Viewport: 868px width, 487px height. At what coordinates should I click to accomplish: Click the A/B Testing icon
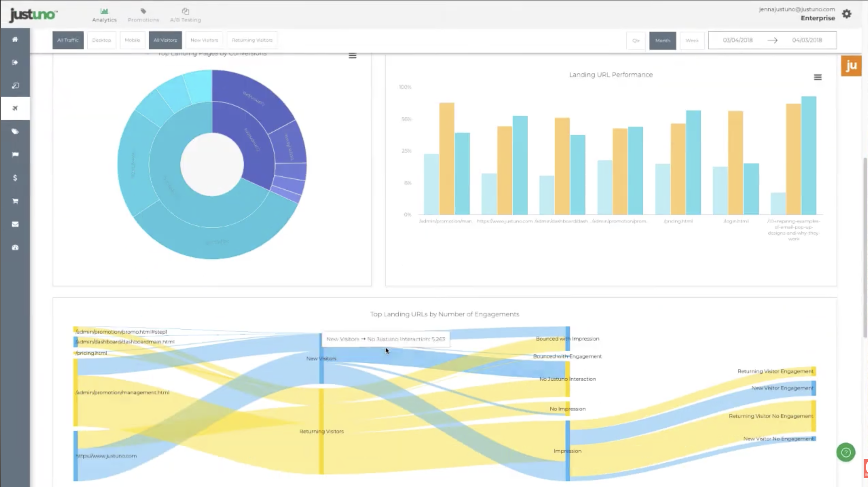185,11
